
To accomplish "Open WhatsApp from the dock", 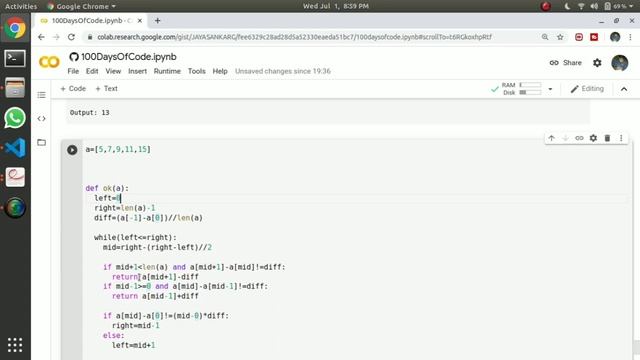I will coord(15,118).
